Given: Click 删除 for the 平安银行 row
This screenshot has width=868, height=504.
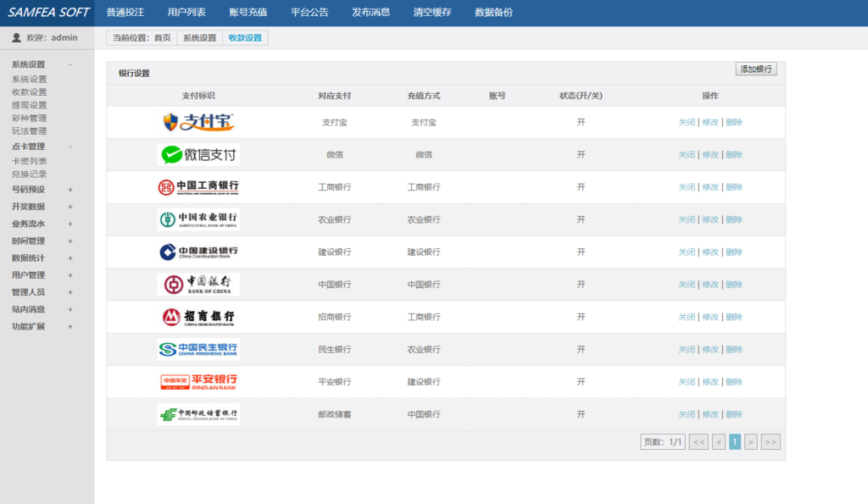Looking at the screenshot, I should click(x=734, y=382).
